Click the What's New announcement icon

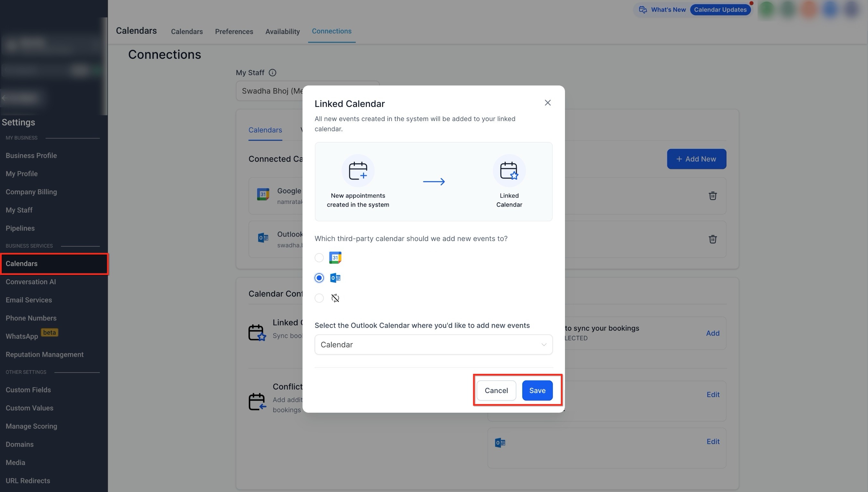pyautogui.click(x=642, y=9)
